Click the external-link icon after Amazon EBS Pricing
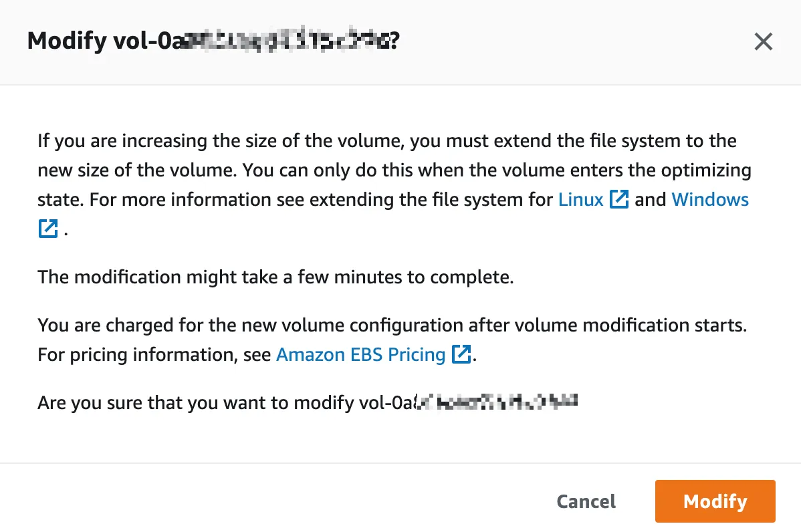The height and width of the screenshot is (532, 801). (461, 354)
